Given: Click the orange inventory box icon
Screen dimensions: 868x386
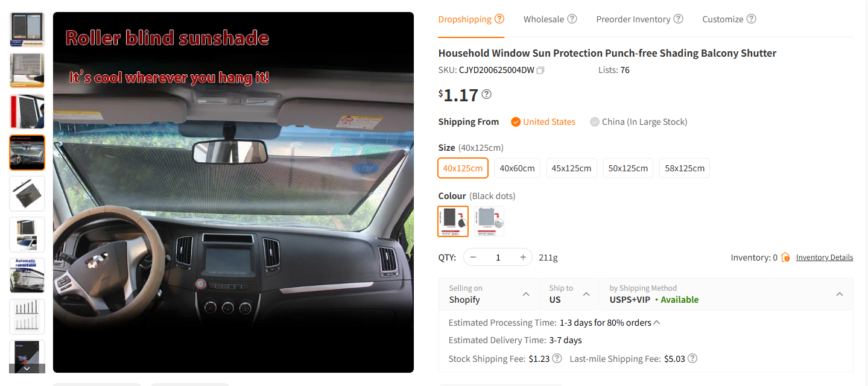Looking at the screenshot, I should pyautogui.click(x=785, y=257).
